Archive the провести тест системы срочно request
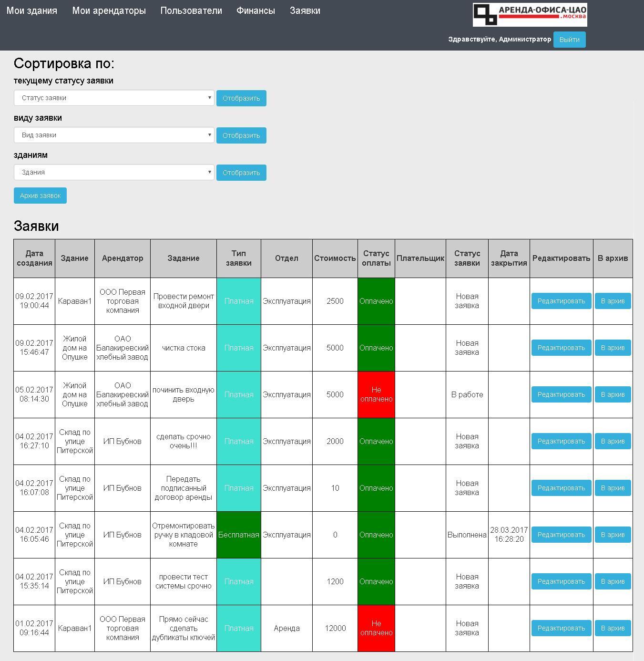The width and height of the screenshot is (644, 661). (x=613, y=581)
